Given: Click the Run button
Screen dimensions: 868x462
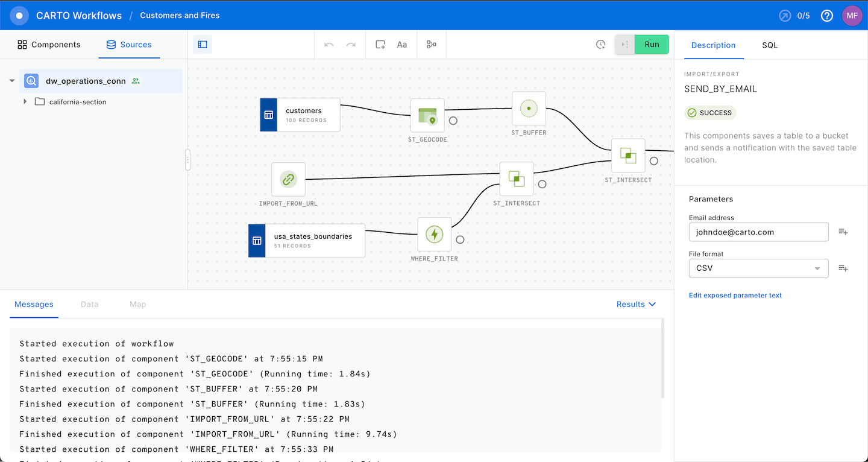Looking at the screenshot, I should click(652, 44).
